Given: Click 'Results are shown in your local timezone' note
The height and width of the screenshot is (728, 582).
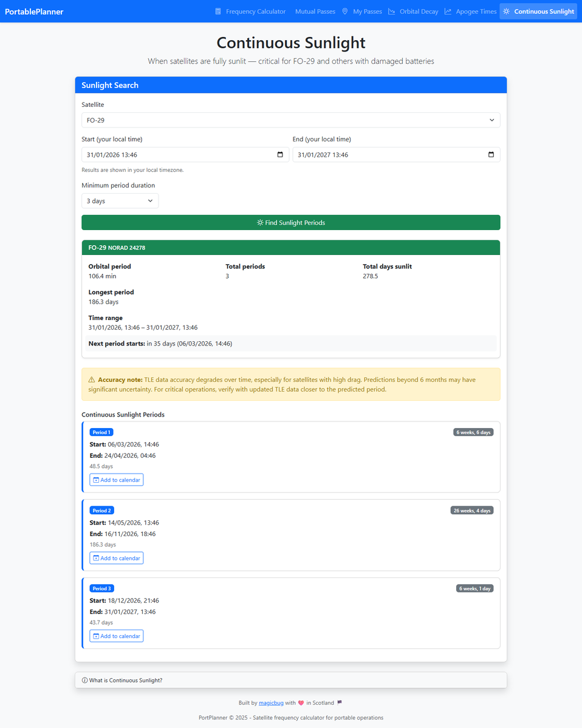Looking at the screenshot, I should tap(132, 170).
